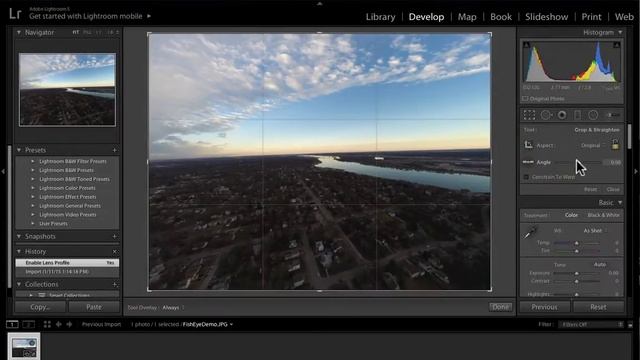The image size is (640, 360).
Task: Select the Spot Removal tool
Action: 546,115
